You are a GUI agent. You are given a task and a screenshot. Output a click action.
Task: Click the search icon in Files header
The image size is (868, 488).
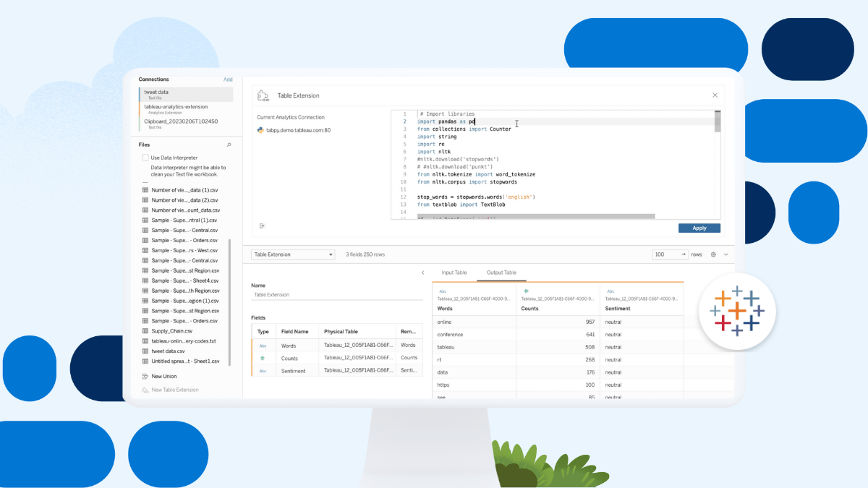pyautogui.click(x=229, y=145)
